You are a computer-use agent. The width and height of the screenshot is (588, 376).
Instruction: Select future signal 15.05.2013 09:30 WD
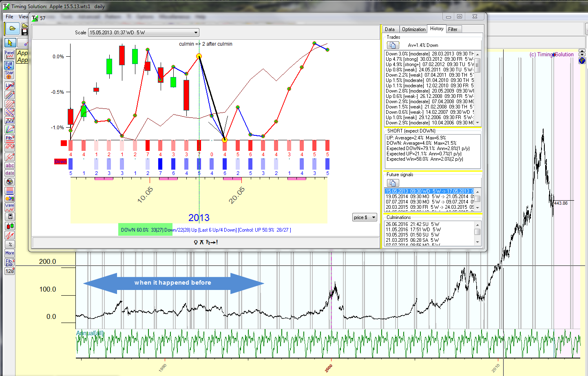(x=429, y=191)
